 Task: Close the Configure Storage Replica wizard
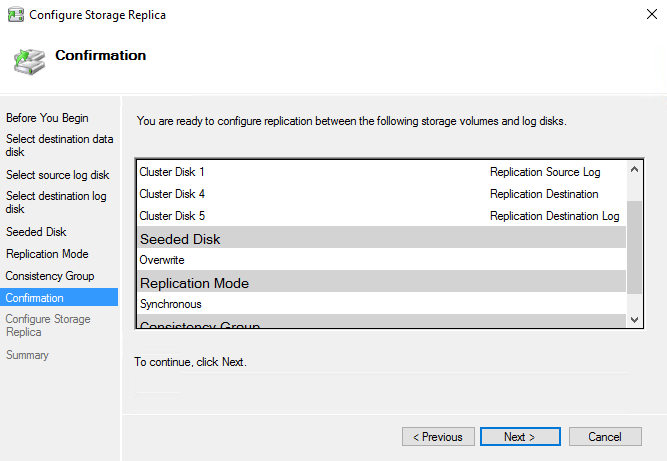coord(652,14)
